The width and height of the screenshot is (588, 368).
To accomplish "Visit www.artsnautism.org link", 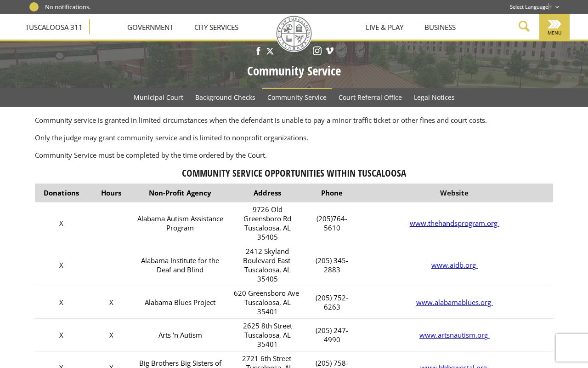I will click(x=454, y=335).
